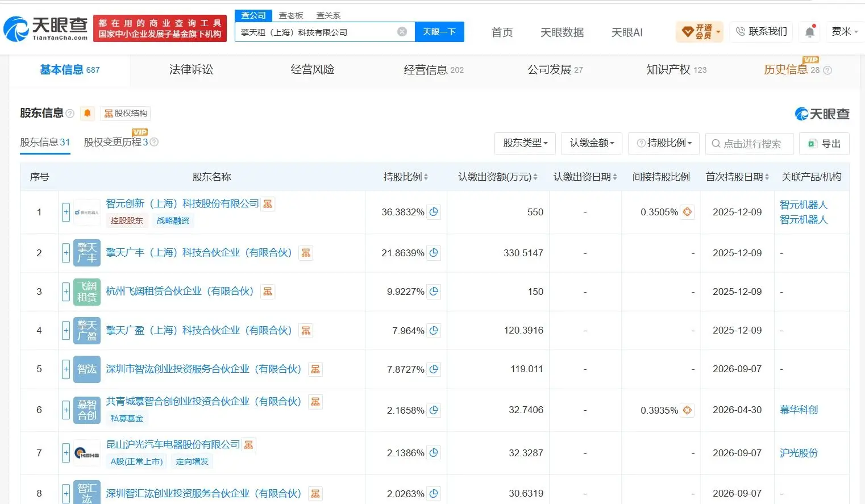Click pie icon beside 7.964% holding
Screen dimensions: 865x504
434,330
